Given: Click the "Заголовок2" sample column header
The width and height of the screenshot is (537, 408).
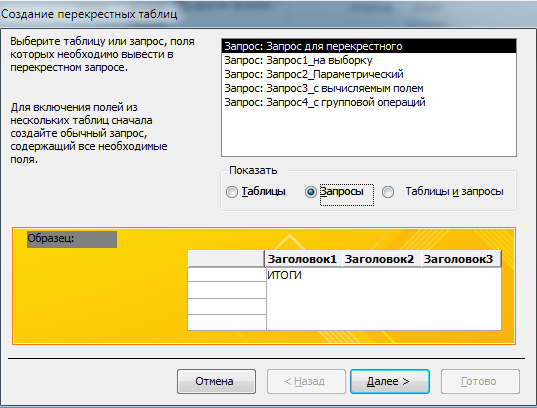Looking at the screenshot, I should click(381, 259).
